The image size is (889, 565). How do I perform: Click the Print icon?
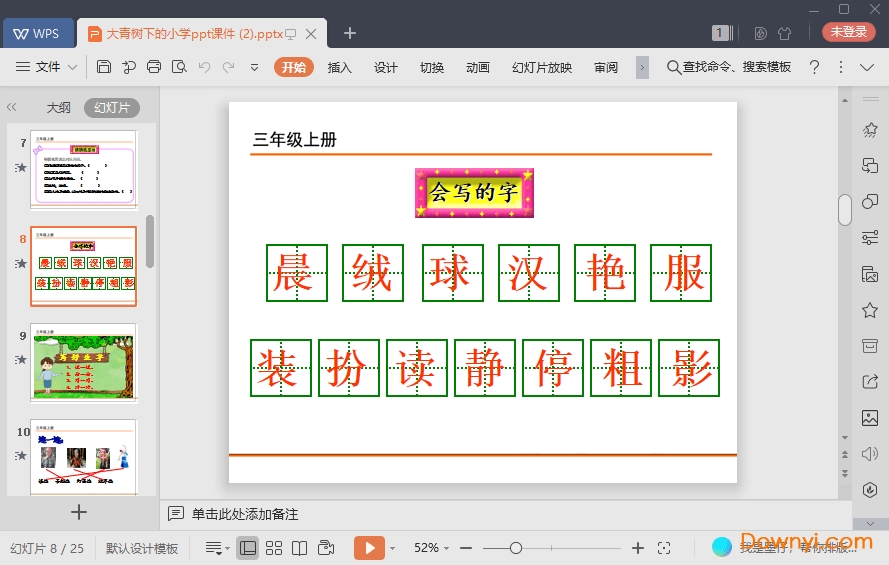154,67
